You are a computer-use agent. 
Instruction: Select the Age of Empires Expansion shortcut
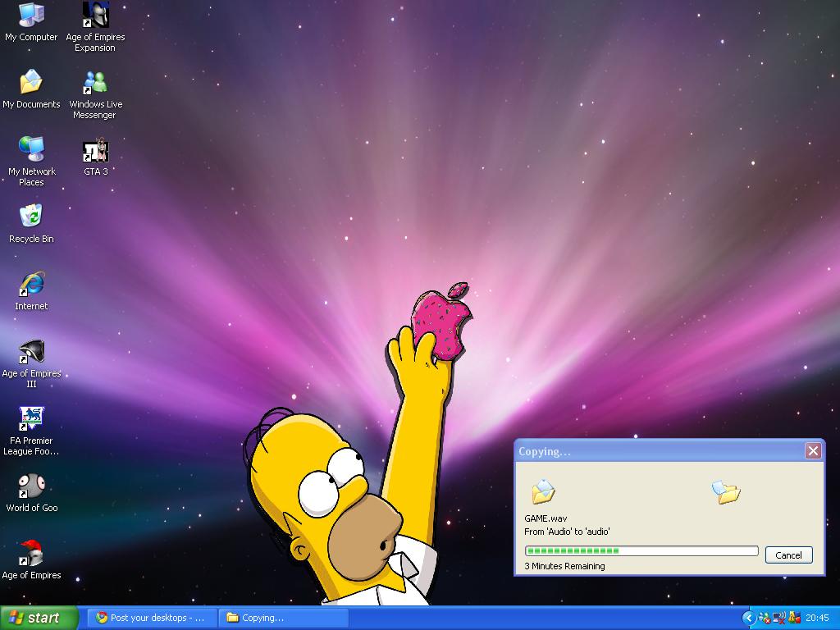click(x=95, y=27)
